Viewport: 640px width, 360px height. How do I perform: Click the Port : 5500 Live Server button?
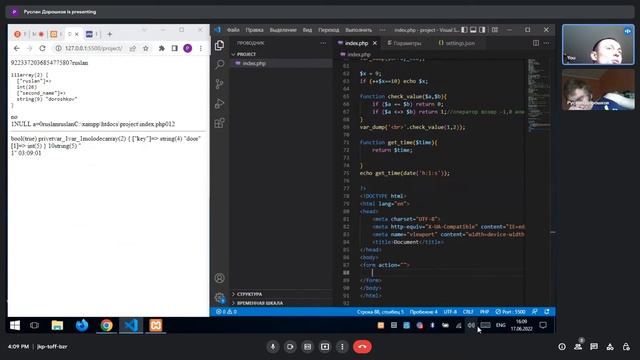(510, 312)
